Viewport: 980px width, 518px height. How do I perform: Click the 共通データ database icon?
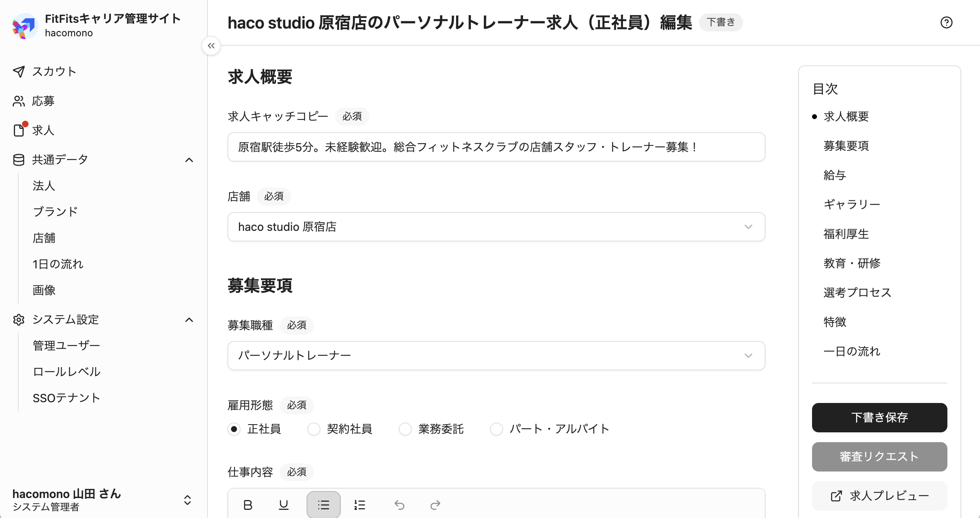click(19, 160)
